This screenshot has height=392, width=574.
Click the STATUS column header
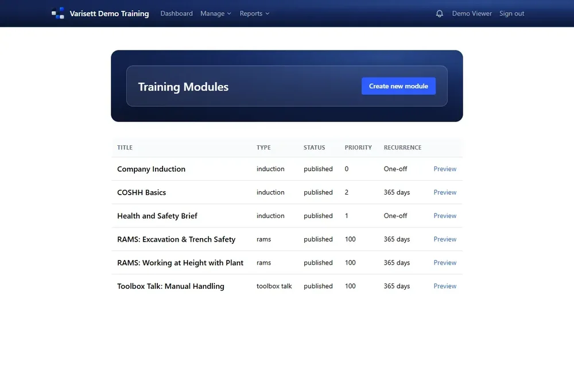point(314,148)
